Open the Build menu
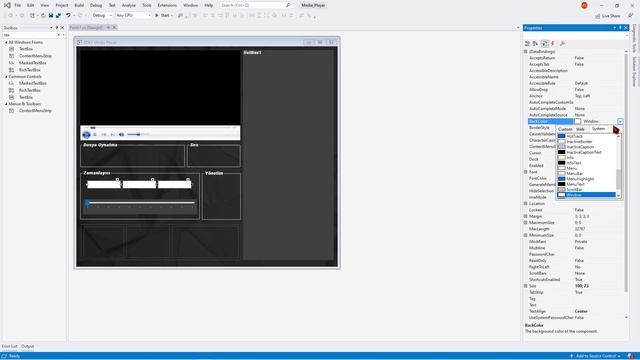 tap(79, 5)
